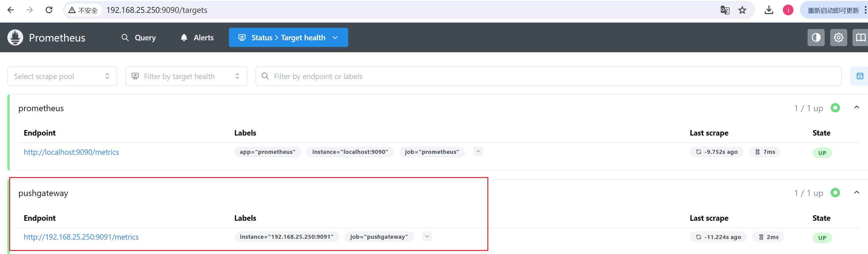Open the Status > Target health menu
The height and width of the screenshot is (254, 868).
click(288, 37)
